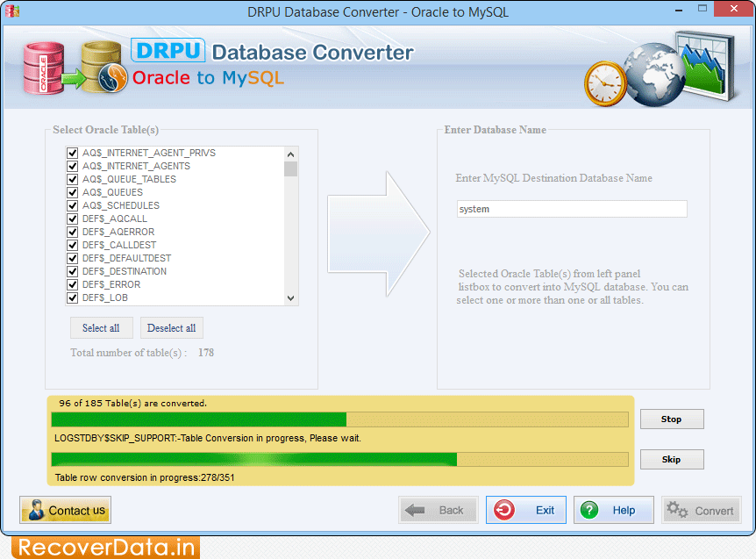Click the Back arrow icon

coord(415,510)
